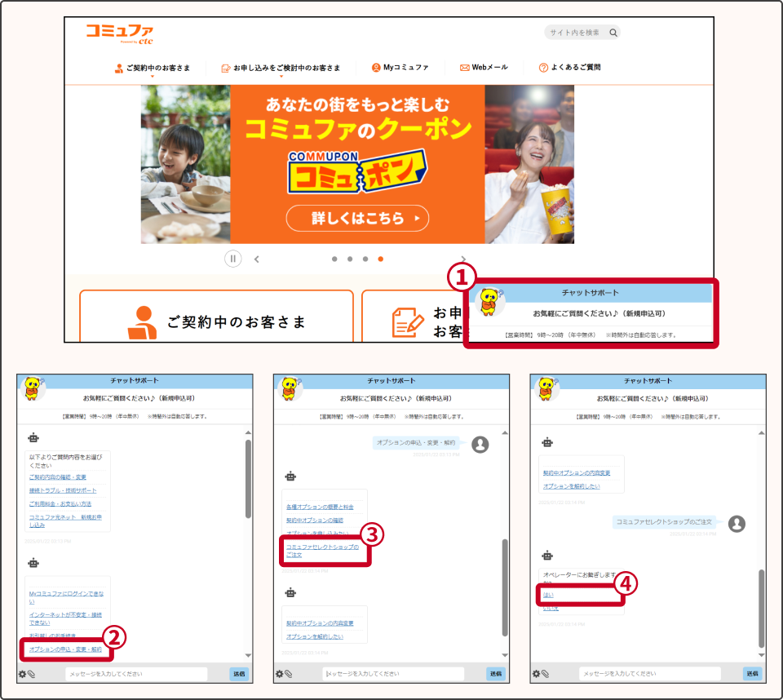783x700 pixels.
Task: Click the user avatar beside コミュファセレクトショップのご注文 bubble
Action: (x=737, y=524)
